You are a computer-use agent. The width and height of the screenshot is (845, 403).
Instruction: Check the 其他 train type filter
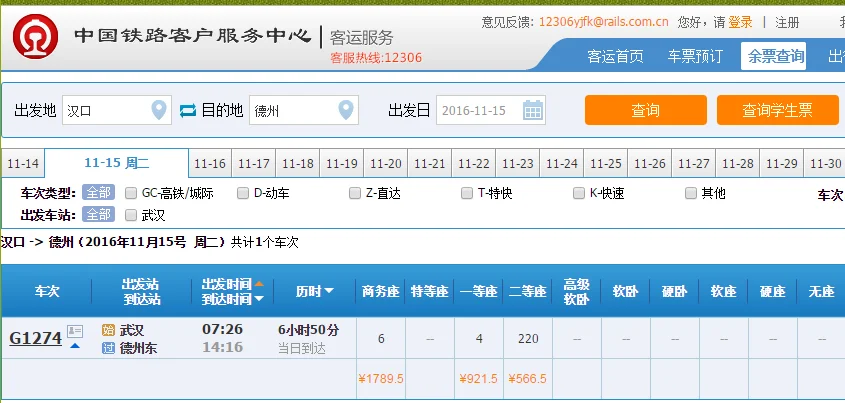pos(691,193)
